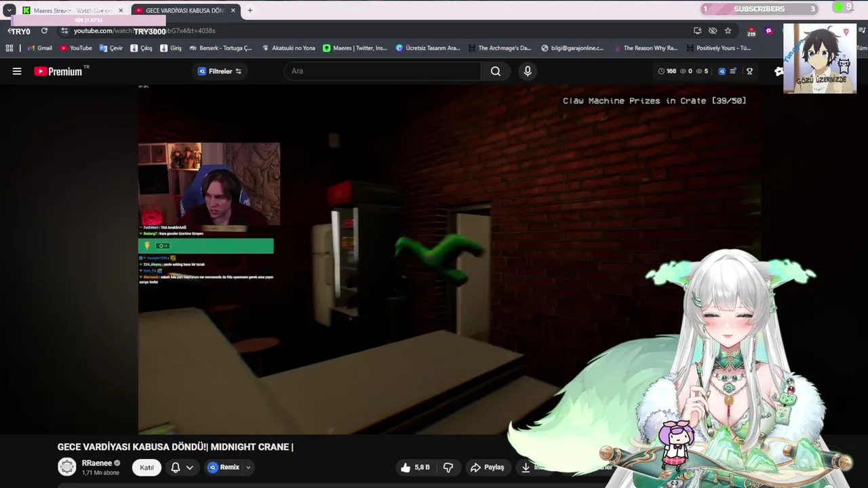Image resolution: width=868 pixels, height=488 pixels.
Task: Expand the Remix dropdown arrow
Action: click(248, 467)
